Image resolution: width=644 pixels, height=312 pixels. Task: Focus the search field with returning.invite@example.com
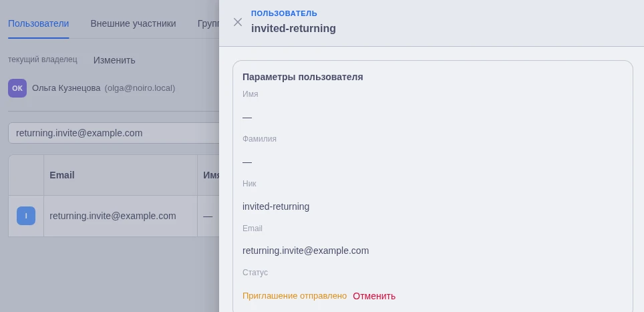pos(114,133)
